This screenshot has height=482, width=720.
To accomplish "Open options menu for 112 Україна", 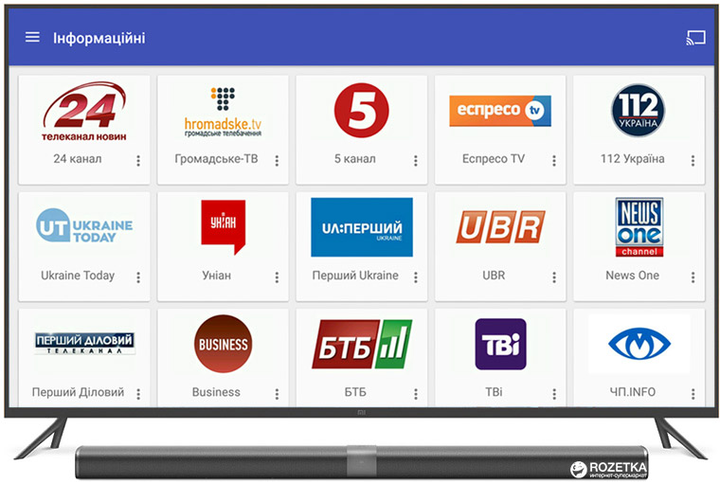I will [693, 160].
